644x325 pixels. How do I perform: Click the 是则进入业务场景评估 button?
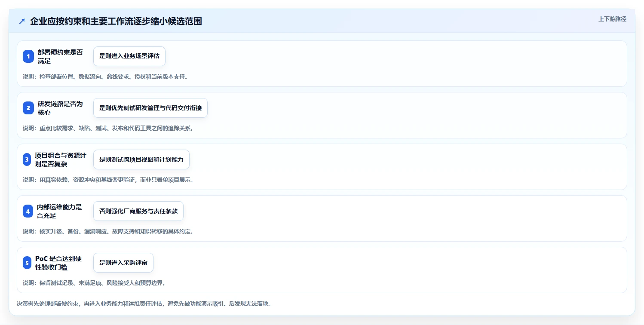click(129, 56)
